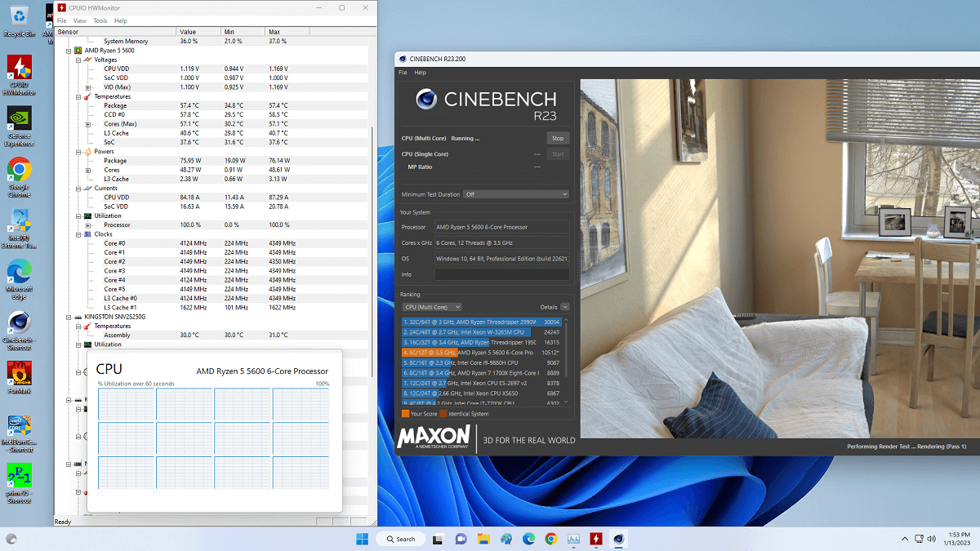Select the Ryzen 5 5600 ranking entry

[481, 353]
